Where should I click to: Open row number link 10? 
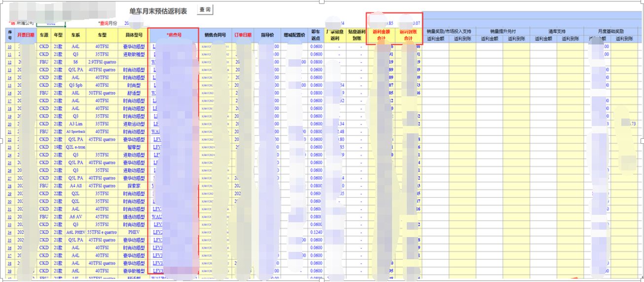(x=10, y=47)
